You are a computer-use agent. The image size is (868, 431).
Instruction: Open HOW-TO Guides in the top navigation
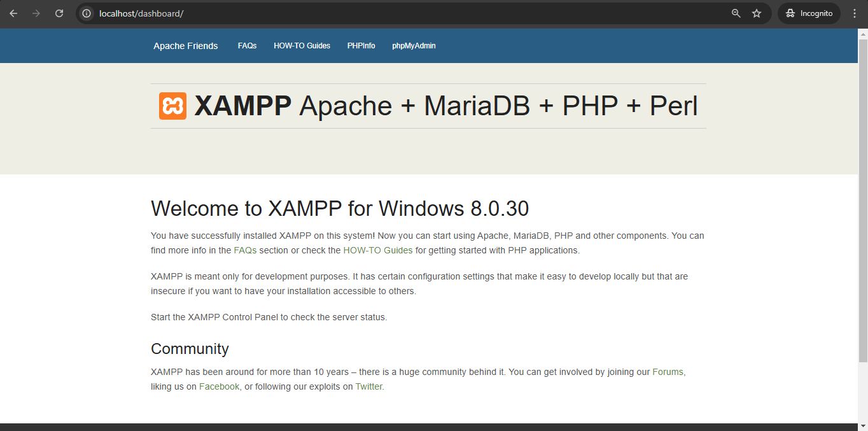tap(302, 46)
